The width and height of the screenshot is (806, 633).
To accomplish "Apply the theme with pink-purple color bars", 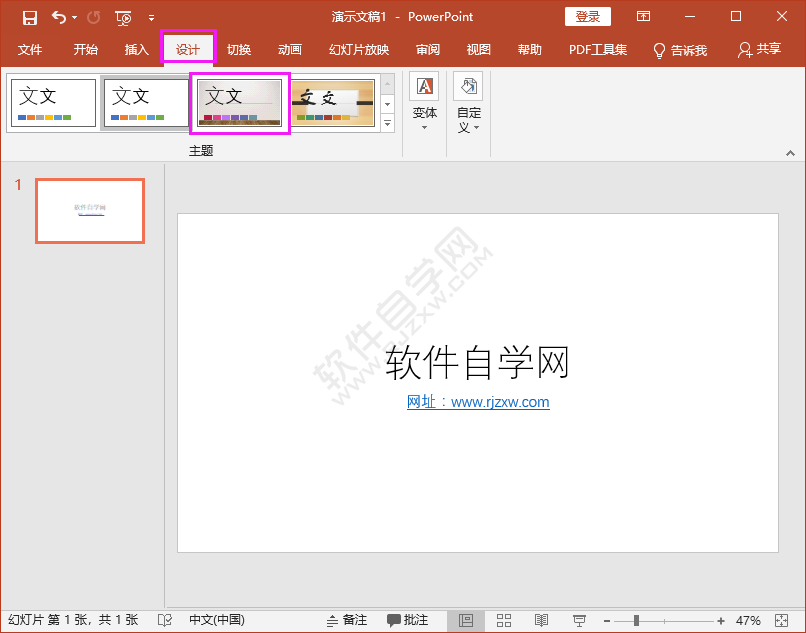I will tap(240, 103).
